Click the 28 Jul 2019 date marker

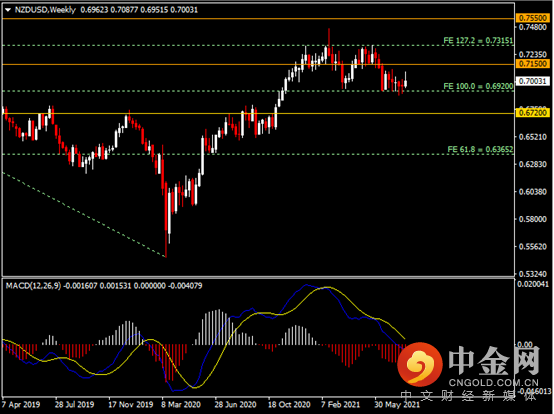pyautogui.click(x=75, y=404)
